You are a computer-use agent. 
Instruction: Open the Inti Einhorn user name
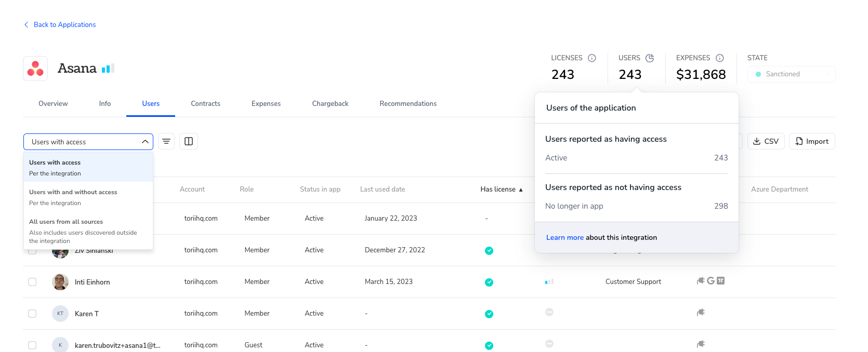coord(93,282)
